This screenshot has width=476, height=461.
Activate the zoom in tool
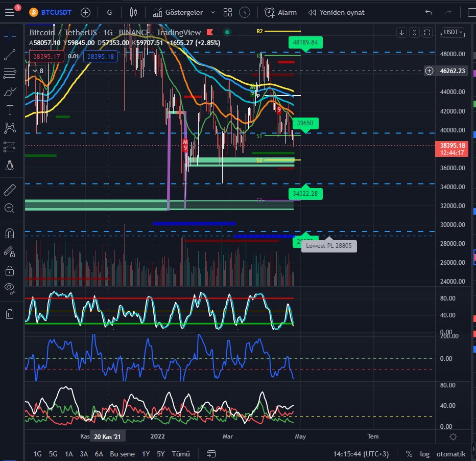coord(10,208)
